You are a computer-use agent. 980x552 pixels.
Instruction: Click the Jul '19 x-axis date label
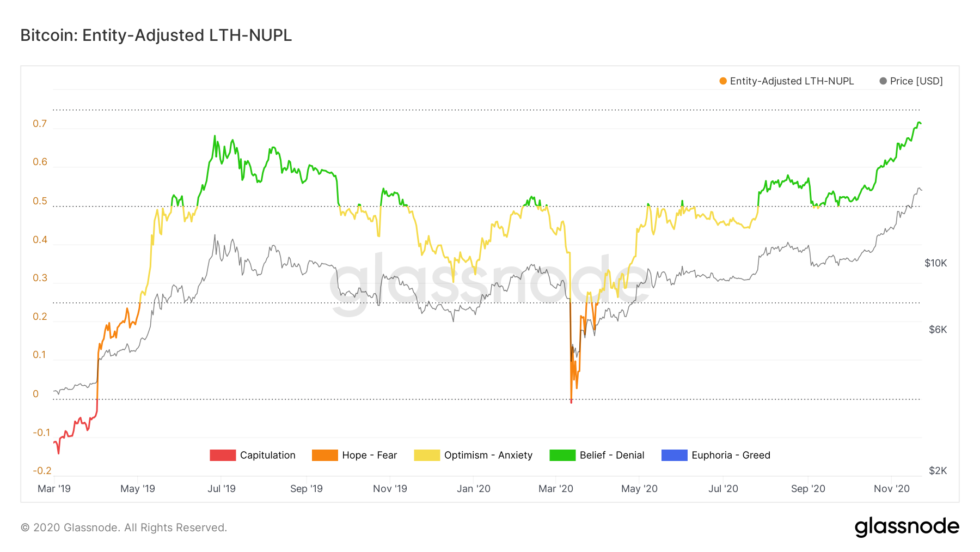pos(222,489)
